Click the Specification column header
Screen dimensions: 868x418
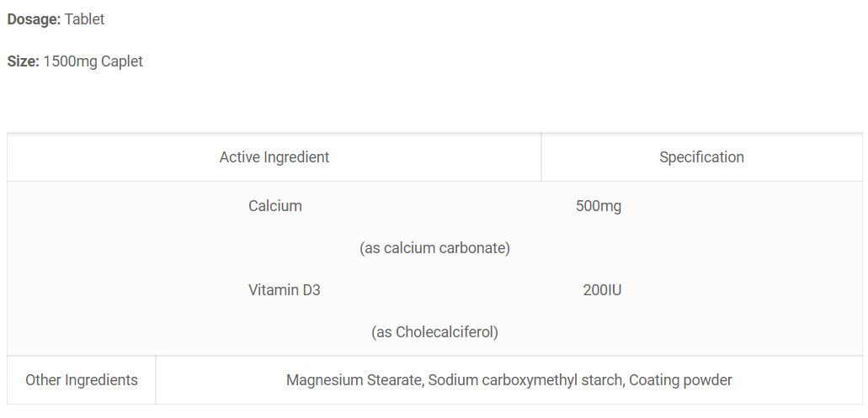[x=701, y=157]
